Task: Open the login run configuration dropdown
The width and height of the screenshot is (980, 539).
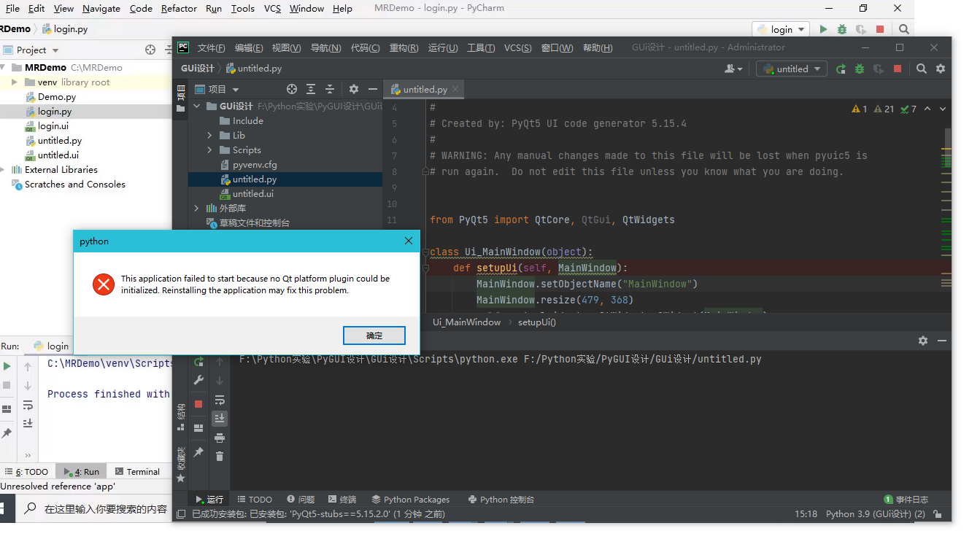Action: 781,29
